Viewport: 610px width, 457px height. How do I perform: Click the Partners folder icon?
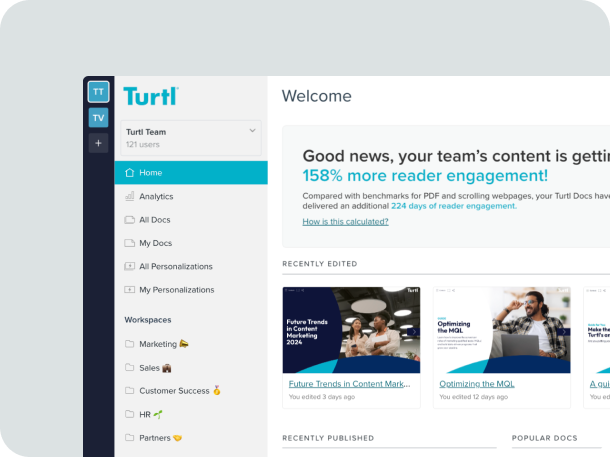(130, 437)
